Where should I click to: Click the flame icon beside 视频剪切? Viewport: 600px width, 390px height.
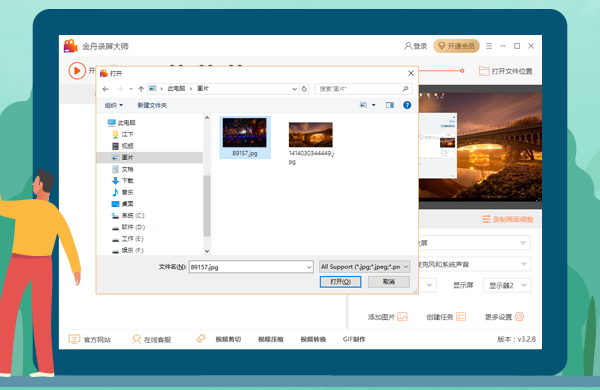tap(201, 339)
